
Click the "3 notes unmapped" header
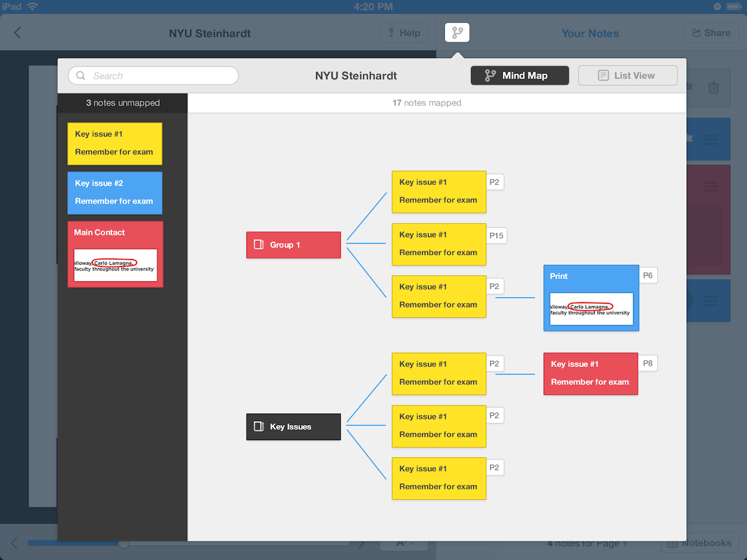[123, 103]
